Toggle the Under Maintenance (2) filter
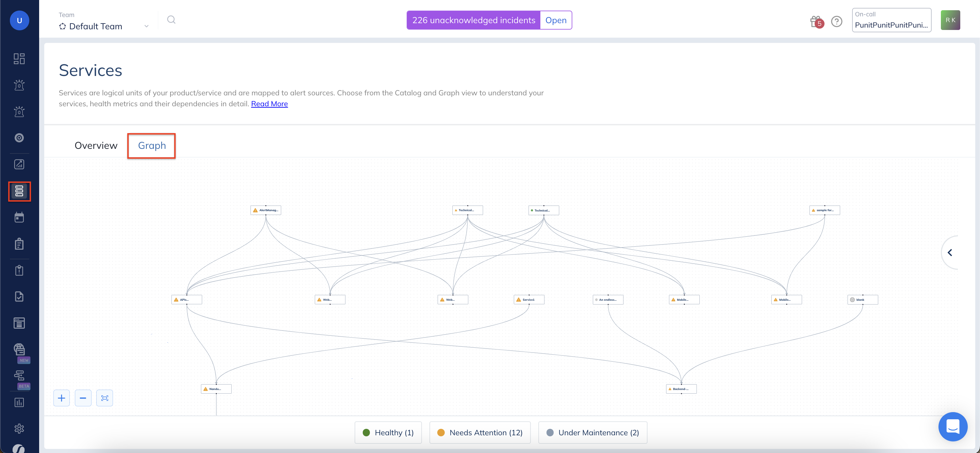Image resolution: width=980 pixels, height=453 pixels. click(592, 433)
